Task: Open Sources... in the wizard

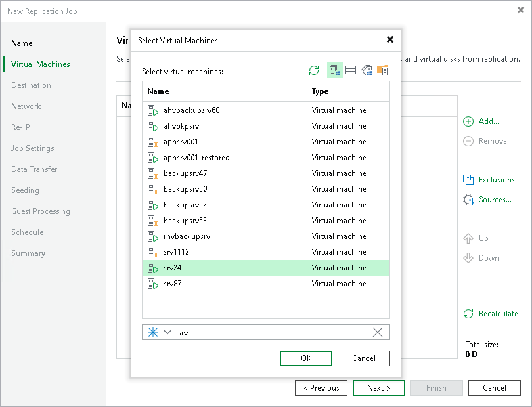Action: [x=487, y=200]
